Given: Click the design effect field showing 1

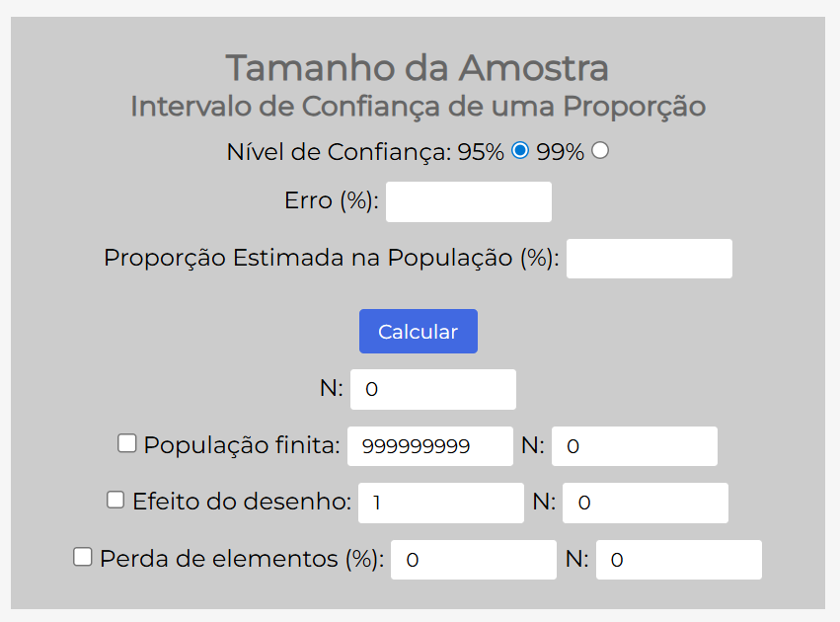Looking at the screenshot, I should (440, 503).
